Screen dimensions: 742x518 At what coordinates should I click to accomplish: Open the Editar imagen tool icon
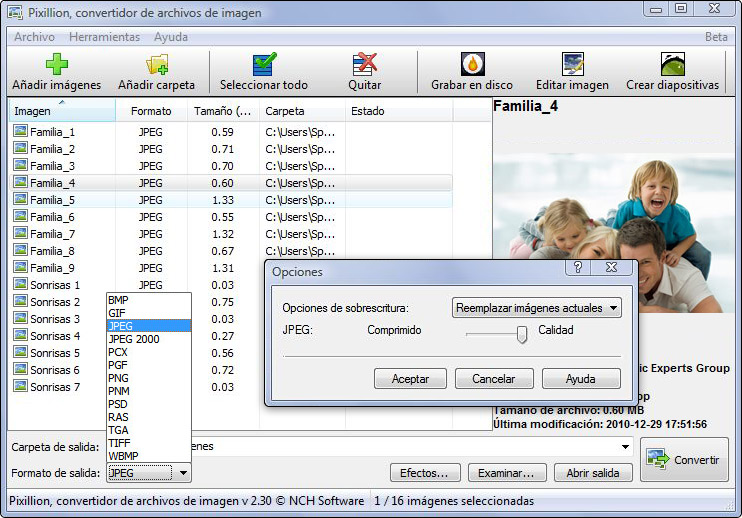tap(573, 64)
